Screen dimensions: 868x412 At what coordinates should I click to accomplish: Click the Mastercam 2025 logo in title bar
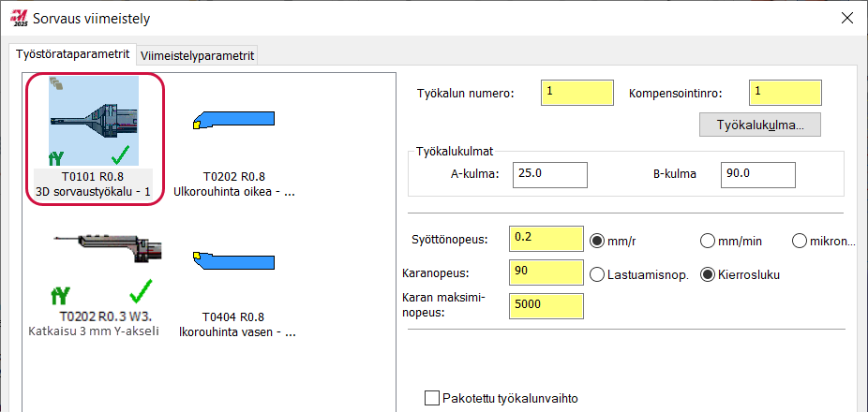pyautogui.click(x=18, y=18)
